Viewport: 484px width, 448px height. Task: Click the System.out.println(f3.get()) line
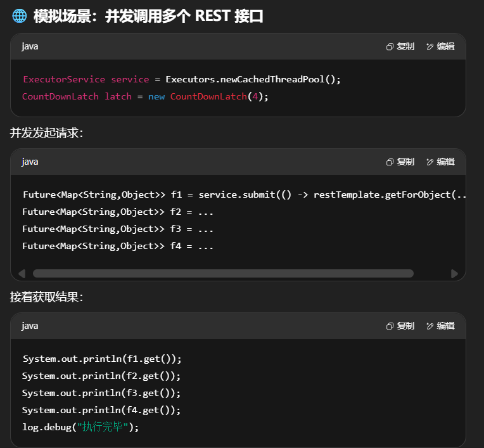pos(101,393)
